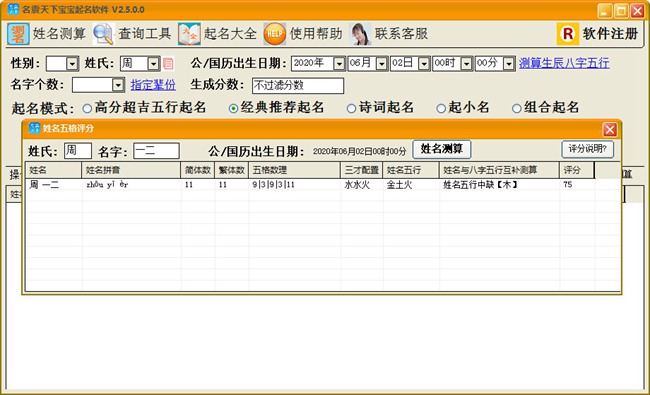
Task: Sort by 姓名与八字五行互补测算 column header
Action: point(499,170)
